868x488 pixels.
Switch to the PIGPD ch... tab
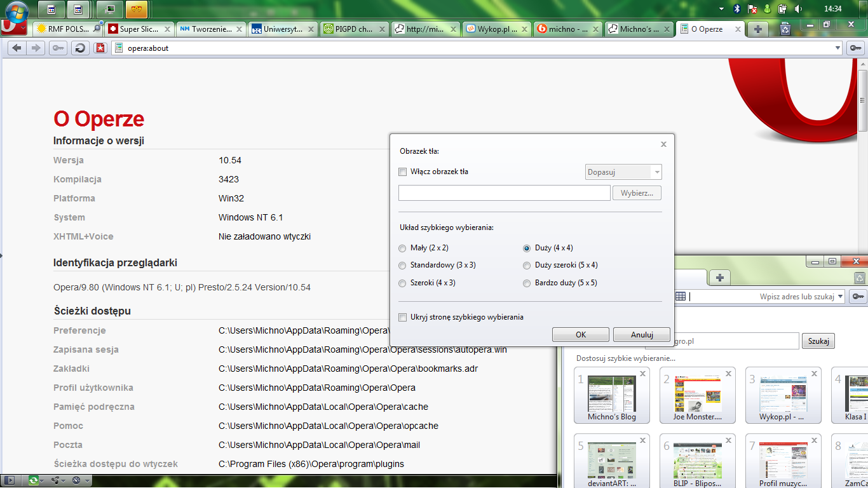click(353, 29)
